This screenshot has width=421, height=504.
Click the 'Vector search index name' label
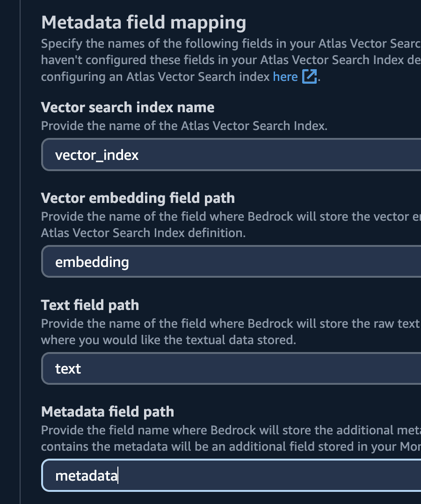coord(128,107)
